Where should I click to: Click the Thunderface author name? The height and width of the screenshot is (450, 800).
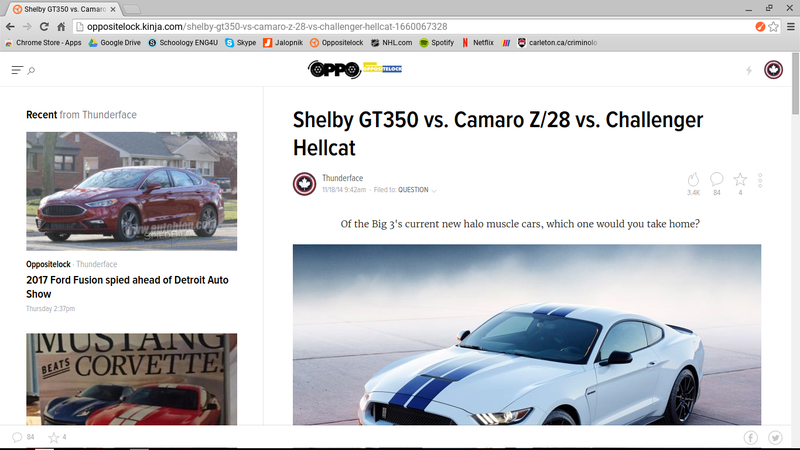[342, 178]
